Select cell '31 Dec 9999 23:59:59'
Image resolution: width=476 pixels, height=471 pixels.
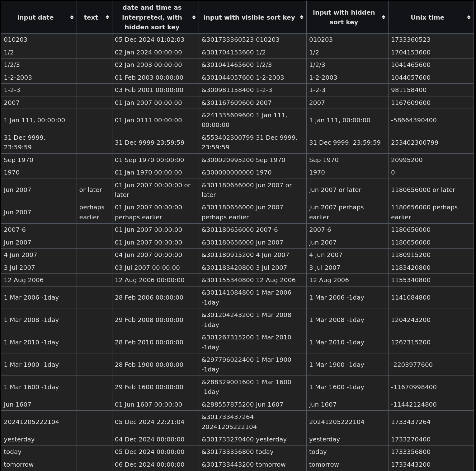click(x=155, y=142)
